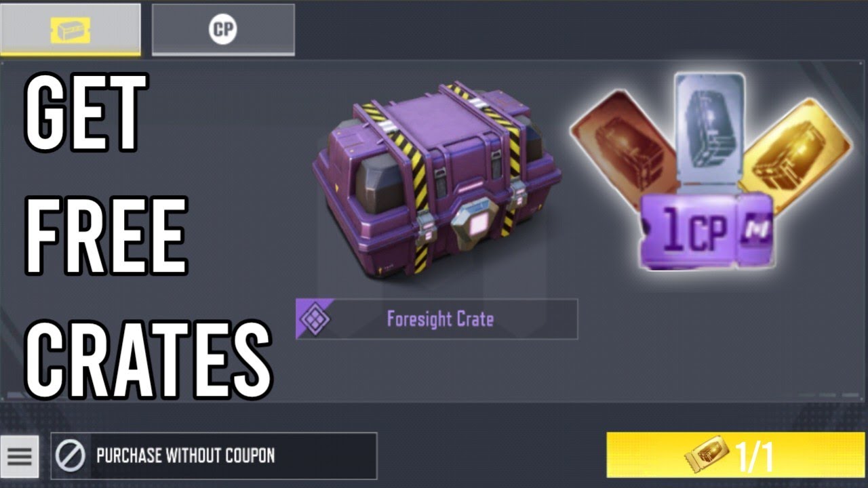Open the yellow crate coupon tab
The width and height of the screenshot is (868, 488).
[71, 29]
